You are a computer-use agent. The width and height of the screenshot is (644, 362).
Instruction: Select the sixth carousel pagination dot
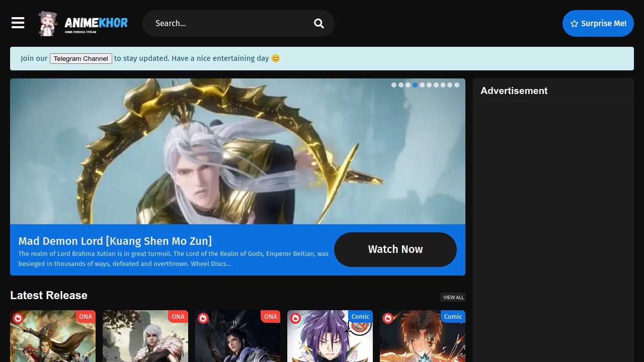pos(429,85)
